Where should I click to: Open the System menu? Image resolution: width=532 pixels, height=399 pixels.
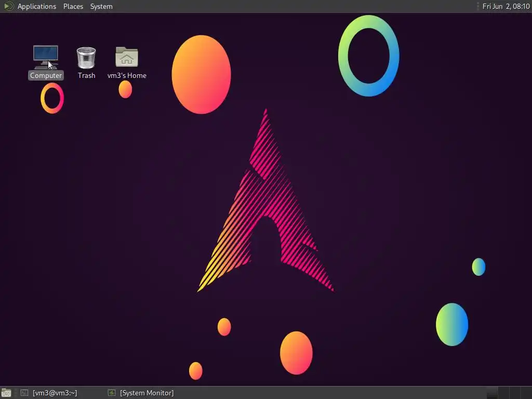[101, 6]
